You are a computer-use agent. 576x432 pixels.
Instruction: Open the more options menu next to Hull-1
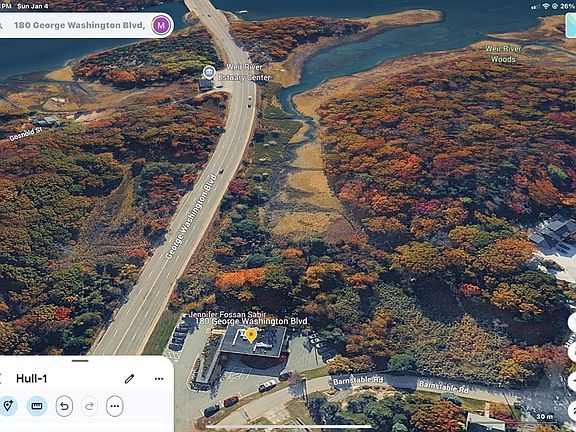[159, 379]
